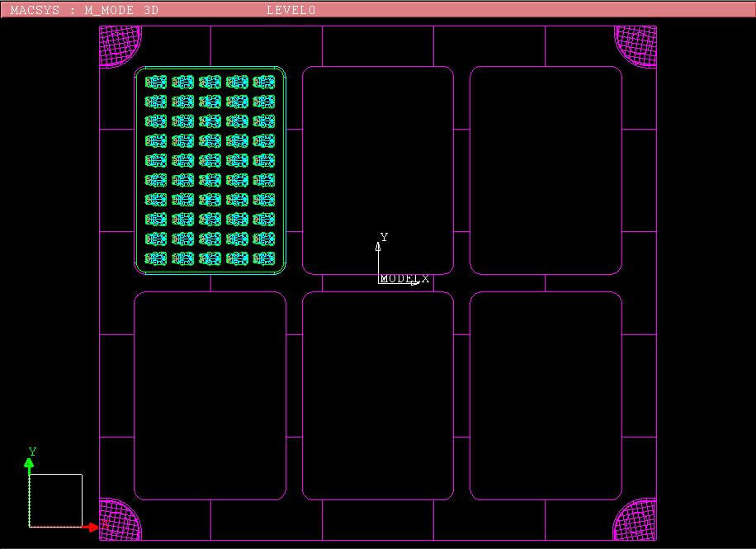Select the last cyan part in the bottom row
Viewport: 756px width, 549px height.
(264, 258)
